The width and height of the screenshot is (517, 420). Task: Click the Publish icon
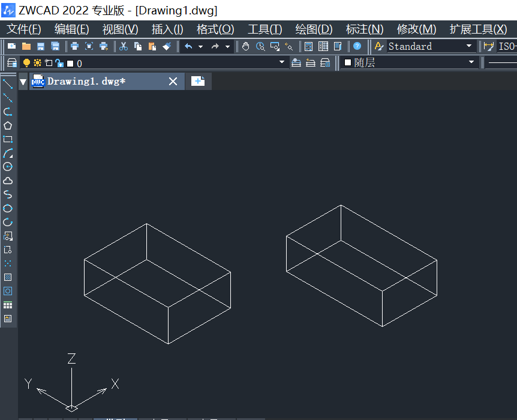104,46
